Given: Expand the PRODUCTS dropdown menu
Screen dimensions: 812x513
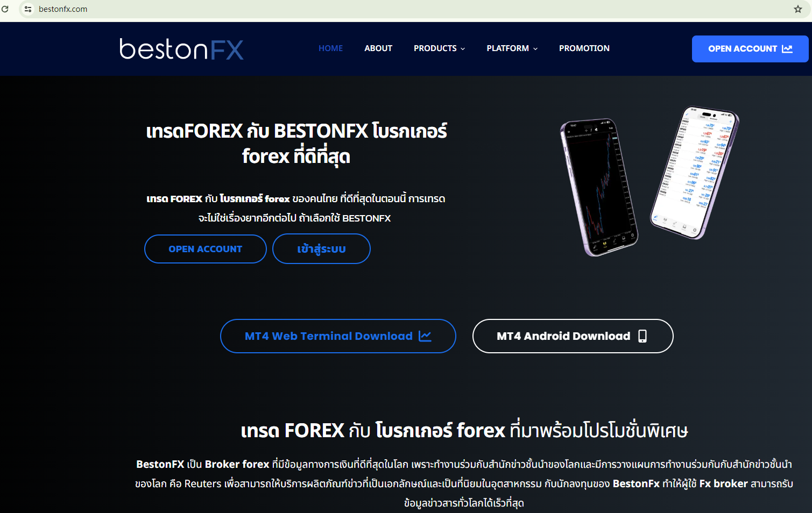Looking at the screenshot, I should point(439,48).
